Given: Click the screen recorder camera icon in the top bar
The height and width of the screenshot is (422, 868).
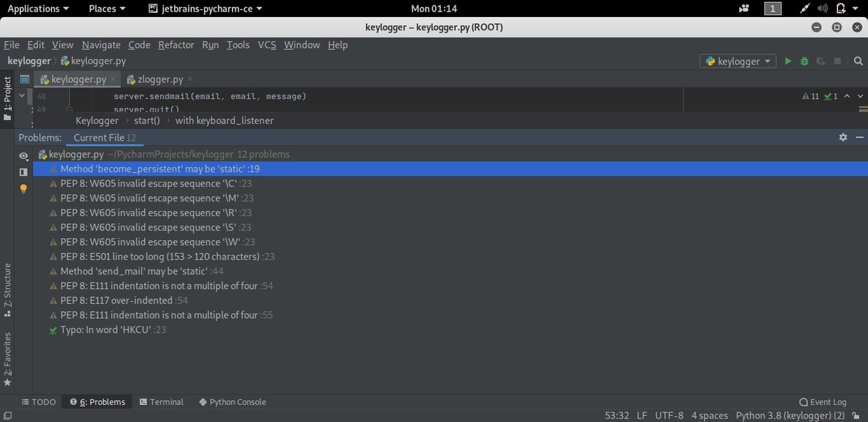Looking at the screenshot, I should 745,9.
